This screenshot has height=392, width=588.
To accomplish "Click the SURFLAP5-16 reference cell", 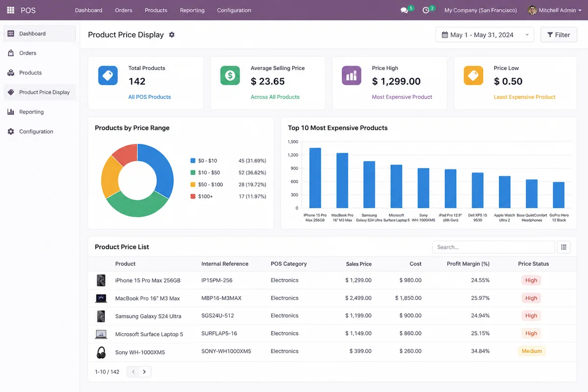I will coord(219,333).
